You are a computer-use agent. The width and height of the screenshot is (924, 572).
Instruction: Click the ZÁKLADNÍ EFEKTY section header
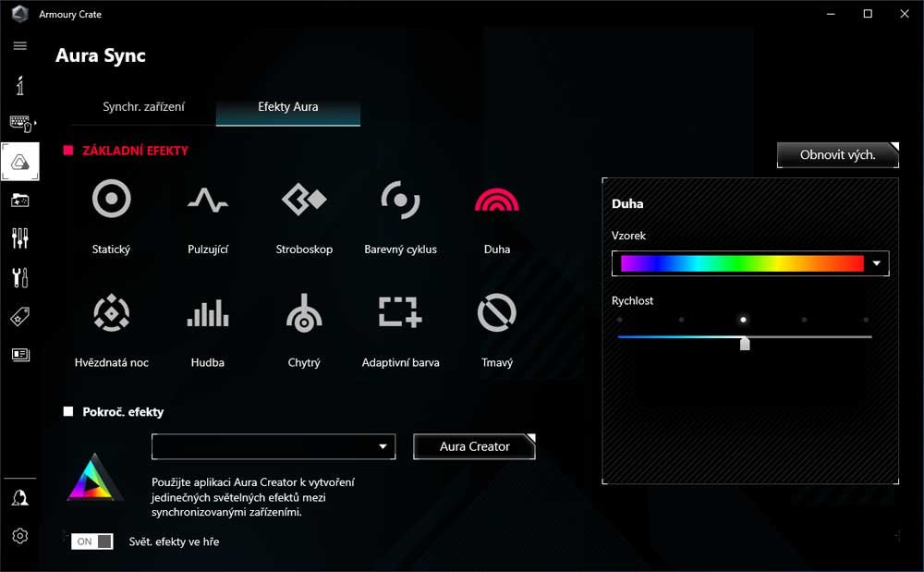tap(135, 151)
